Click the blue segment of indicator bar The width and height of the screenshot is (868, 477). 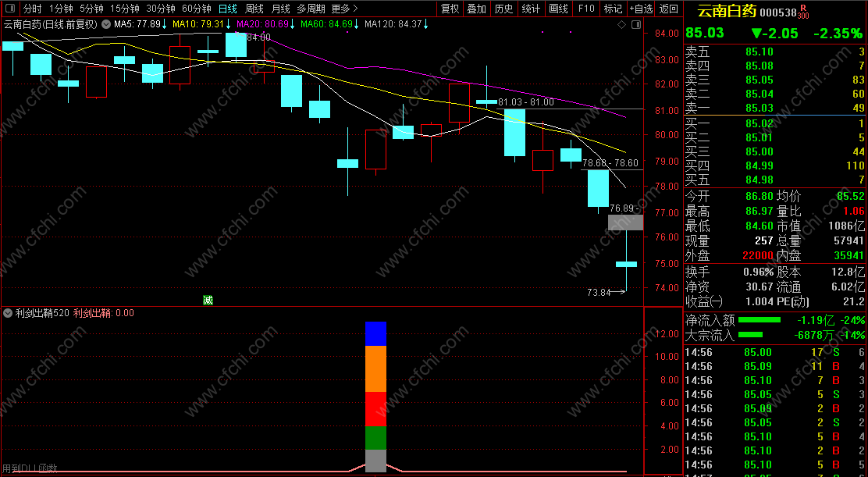tap(375, 333)
